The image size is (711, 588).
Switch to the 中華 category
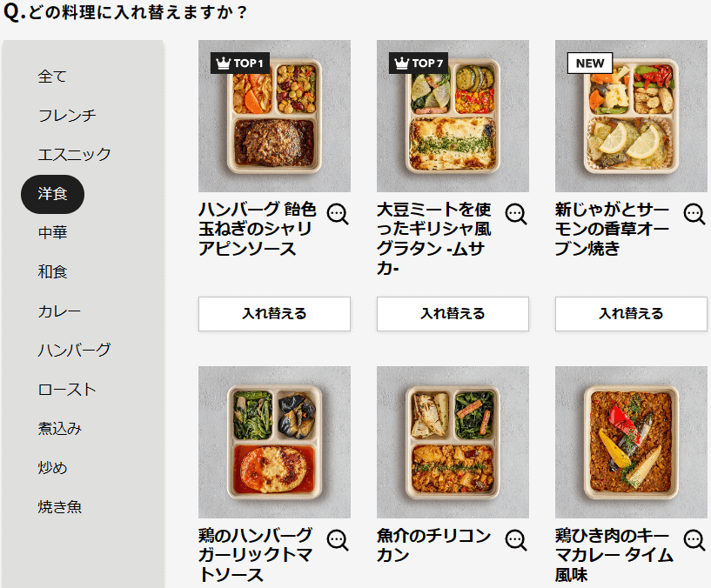(52, 232)
